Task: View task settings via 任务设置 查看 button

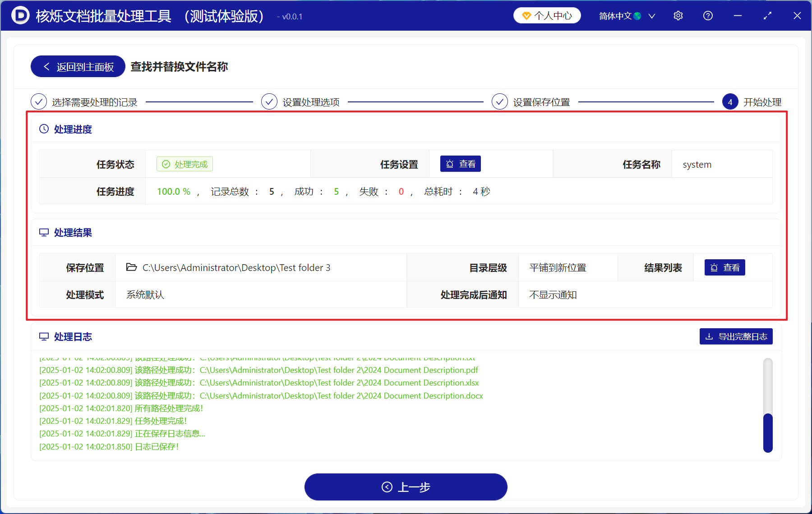Action: tap(460, 164)
